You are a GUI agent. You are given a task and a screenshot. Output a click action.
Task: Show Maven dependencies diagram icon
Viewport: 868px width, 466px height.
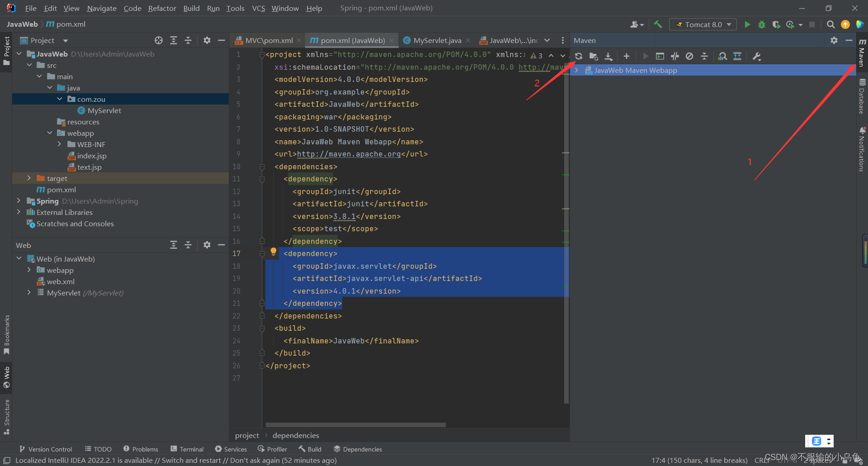click(x=737, y=56)
